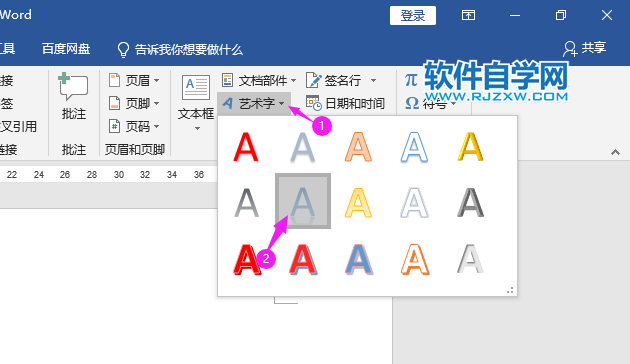Close the Word window
The image size is (630, 364).
(607, 15)
